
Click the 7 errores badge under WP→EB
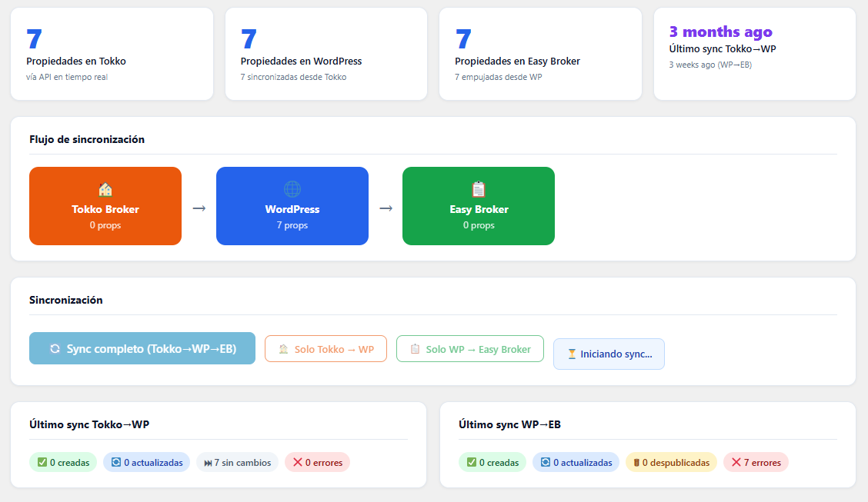pyautogui.click(x=756, y=462)
